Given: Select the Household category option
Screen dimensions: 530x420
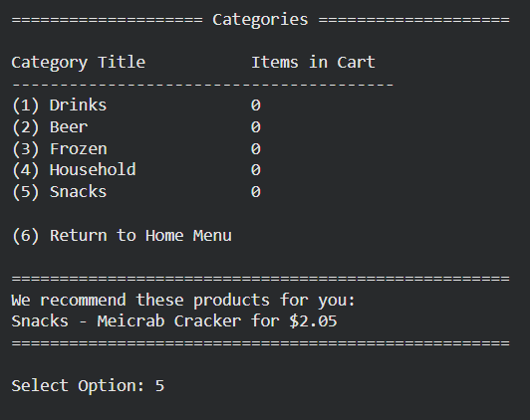Looking at the screenshot, I should pos(74,170).
